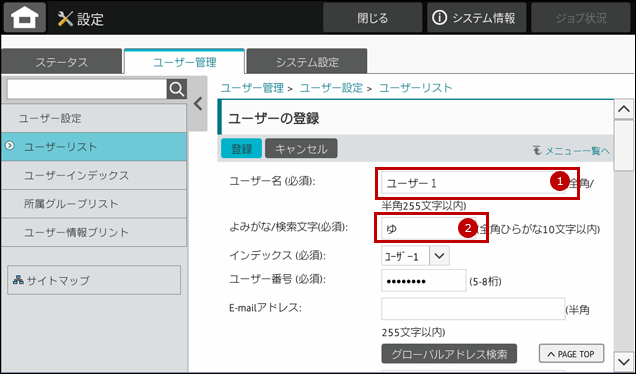Open ユーザー管理 breadcrumb link
This screenshot has height=374, width=636.
(252, 88)
